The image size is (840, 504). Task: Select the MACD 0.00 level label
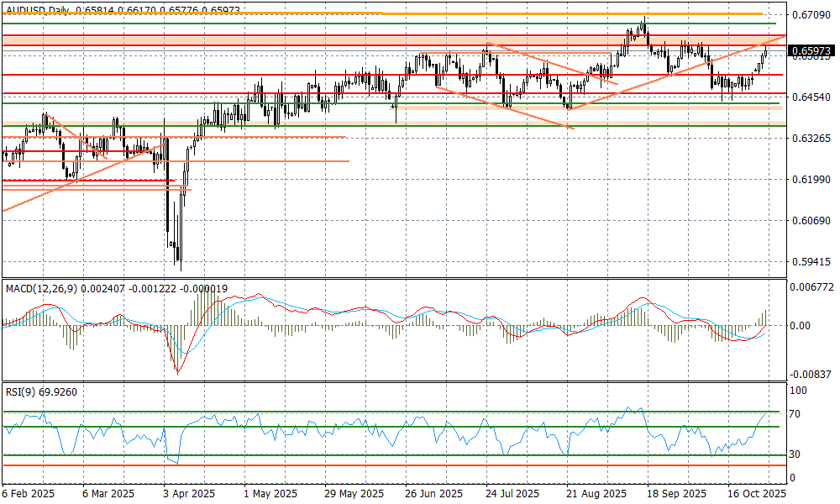pyautogui.click(x=803, y=326)
